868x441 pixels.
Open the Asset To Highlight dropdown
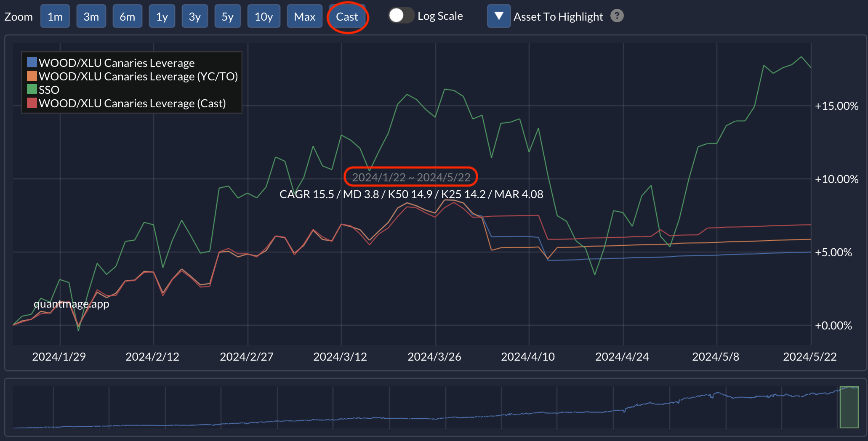(x=499, y=16)
